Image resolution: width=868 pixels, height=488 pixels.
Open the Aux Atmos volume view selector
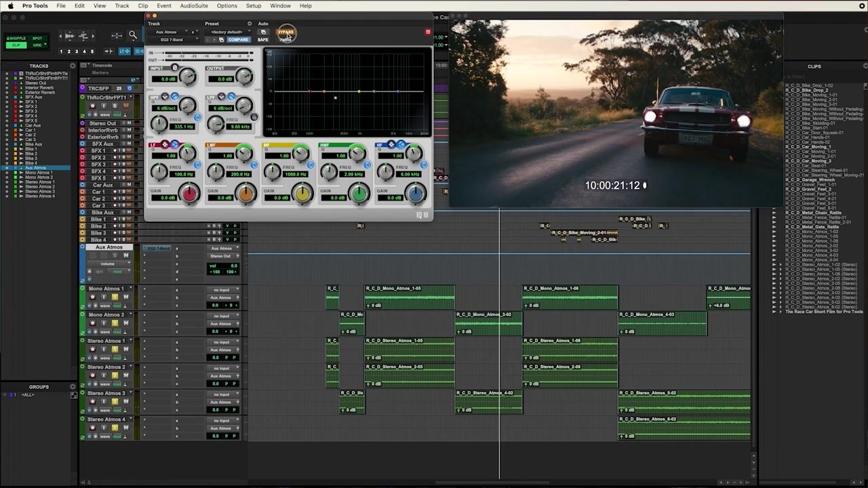pos(108,264)
